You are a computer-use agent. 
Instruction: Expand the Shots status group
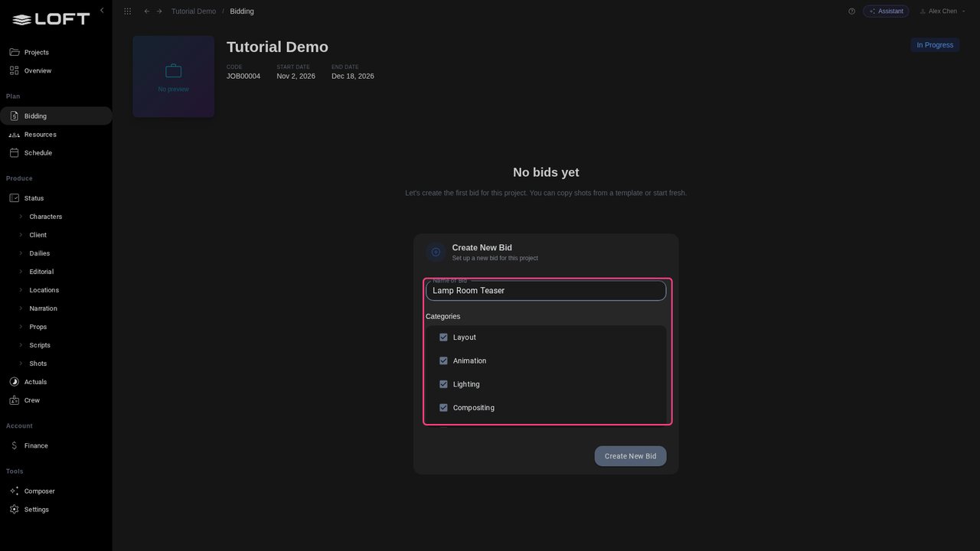point(21,364)
